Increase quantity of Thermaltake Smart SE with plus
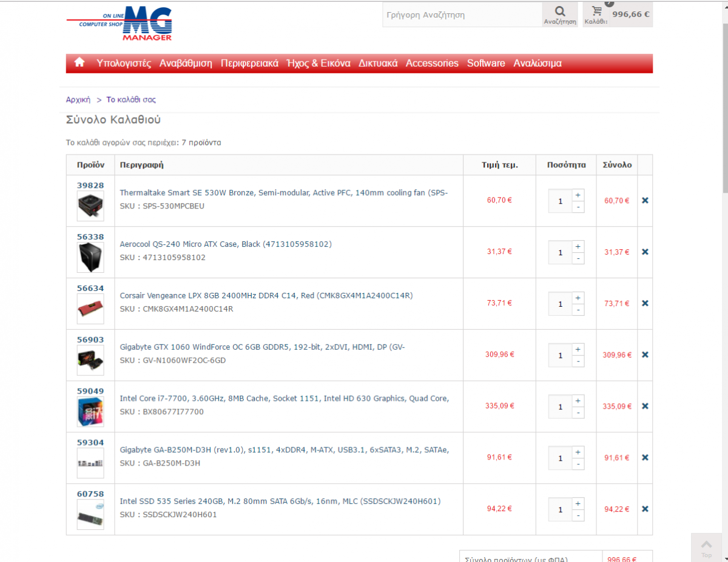This screenshot has width=728, height=562. coord(578,195)
